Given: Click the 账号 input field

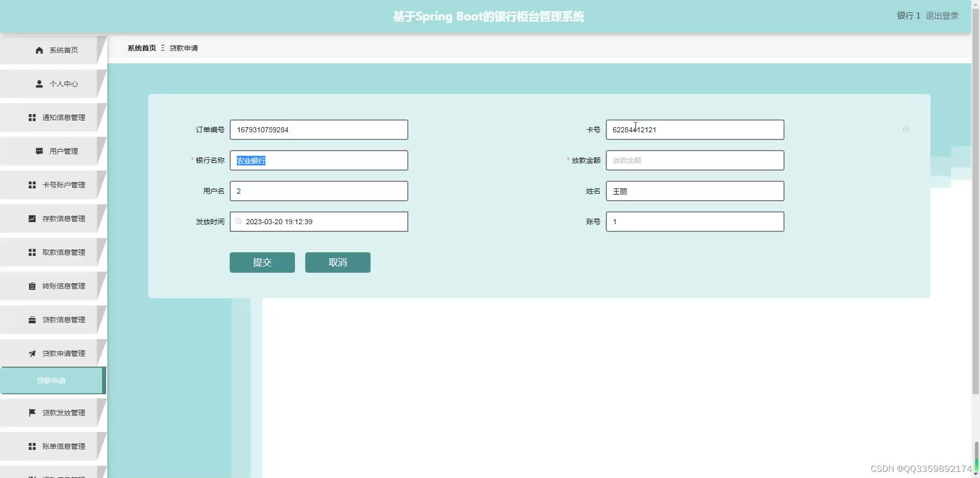Looking at the screenshot, I should coord(695,222).
